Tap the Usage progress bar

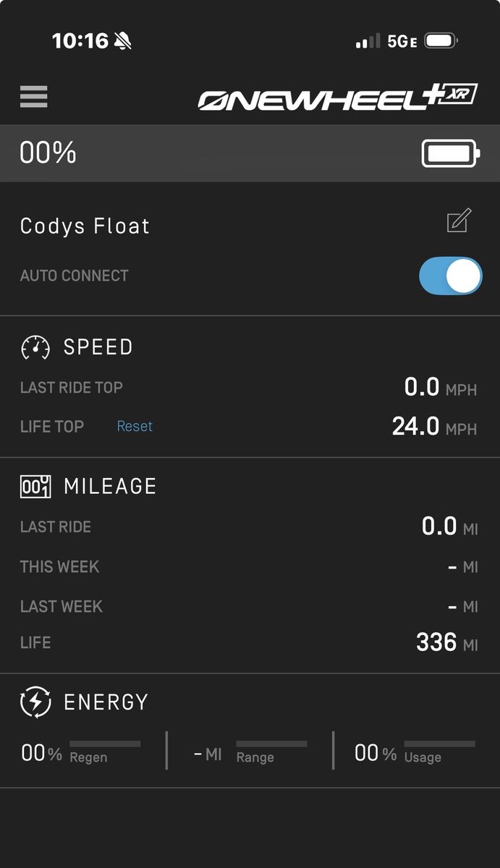tap(439, 744)
